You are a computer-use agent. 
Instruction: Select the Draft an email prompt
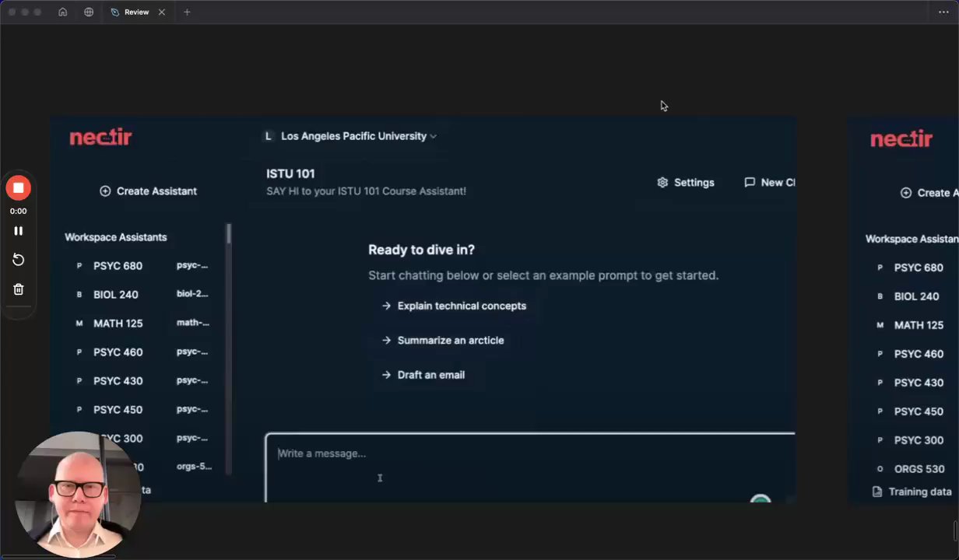pos(423,375)
